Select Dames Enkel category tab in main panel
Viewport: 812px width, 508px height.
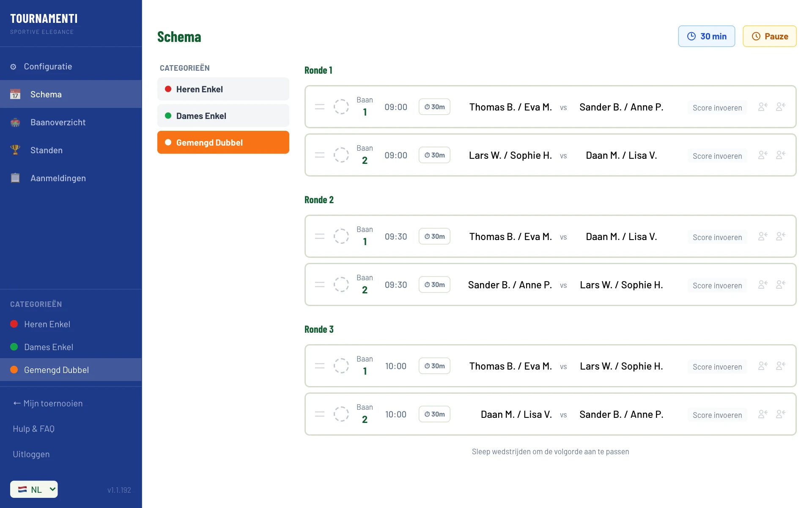point(223,116)
